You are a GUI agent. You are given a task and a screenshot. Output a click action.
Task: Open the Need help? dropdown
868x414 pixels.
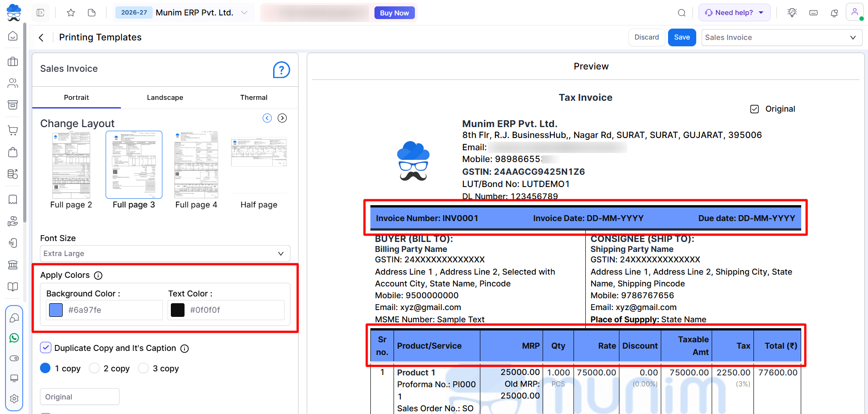coord(734,13)
